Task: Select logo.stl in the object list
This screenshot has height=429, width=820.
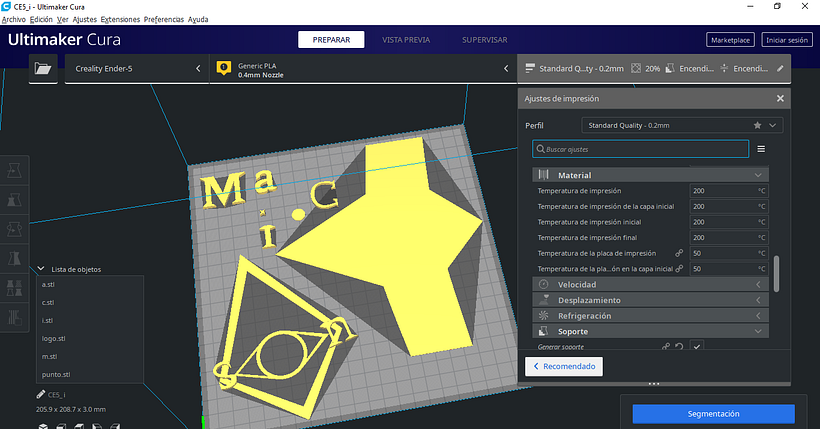Action: pos(53,338)
